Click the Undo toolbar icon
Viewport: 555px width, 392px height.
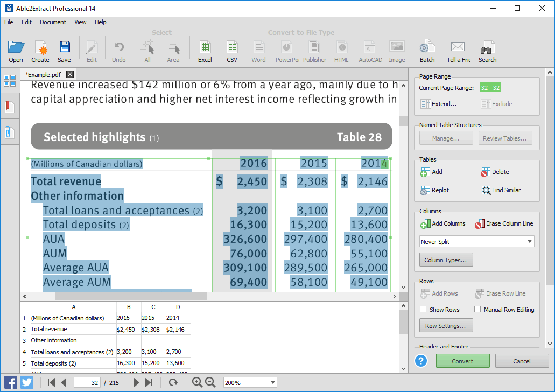tap(119, 51)
